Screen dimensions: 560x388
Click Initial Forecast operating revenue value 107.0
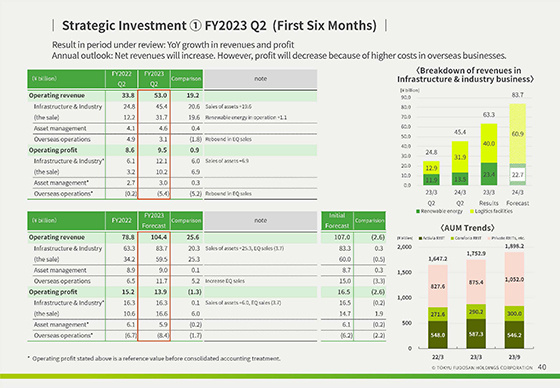point(342,237)
